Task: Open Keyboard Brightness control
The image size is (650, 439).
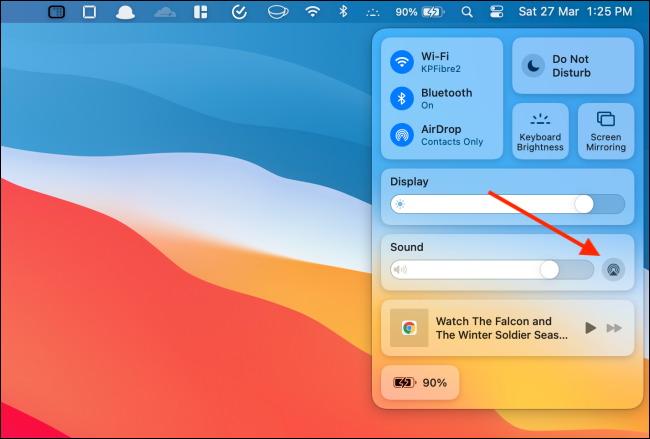Action: coord(540,131)
